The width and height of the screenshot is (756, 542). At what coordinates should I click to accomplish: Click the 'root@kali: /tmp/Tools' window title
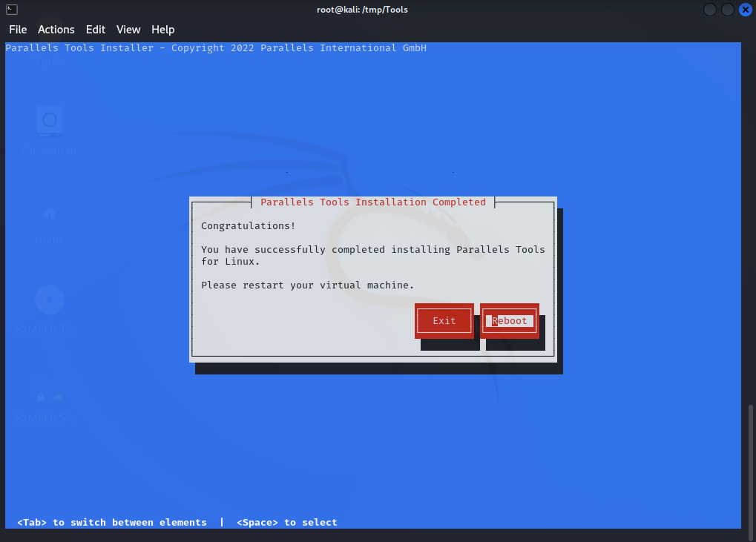[362, 10]
